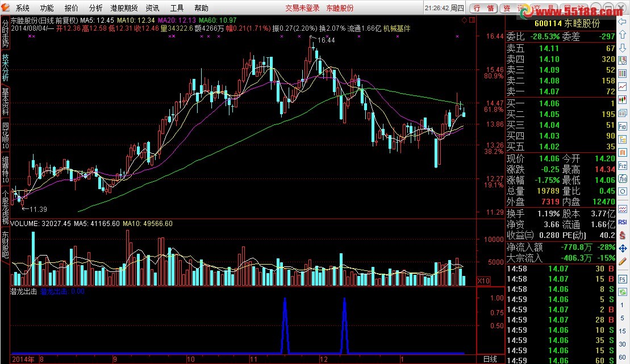Click the 东睦股份 name in title bar
This screenshot has height=364, width=630.
pos(340,8)
